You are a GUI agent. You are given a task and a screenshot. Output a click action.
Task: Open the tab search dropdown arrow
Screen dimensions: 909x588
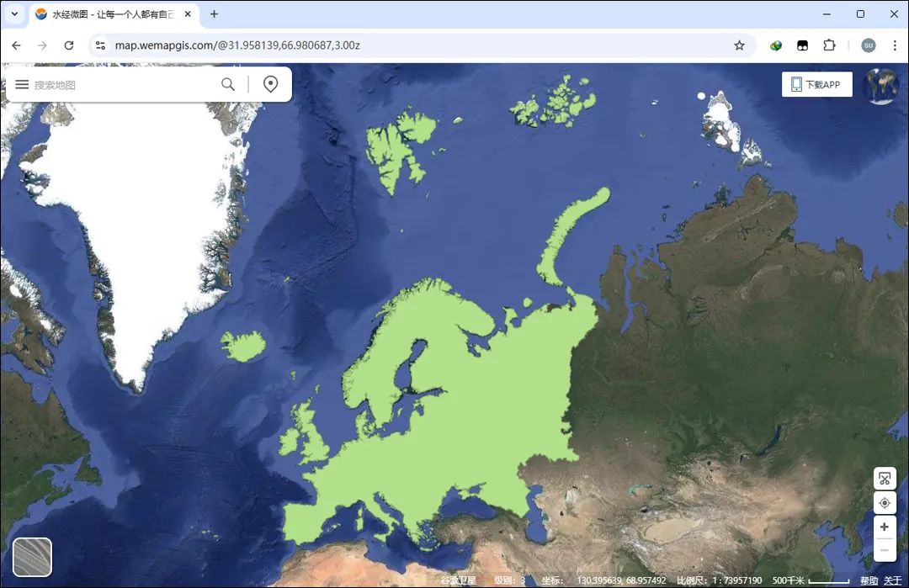pos(14,14)
